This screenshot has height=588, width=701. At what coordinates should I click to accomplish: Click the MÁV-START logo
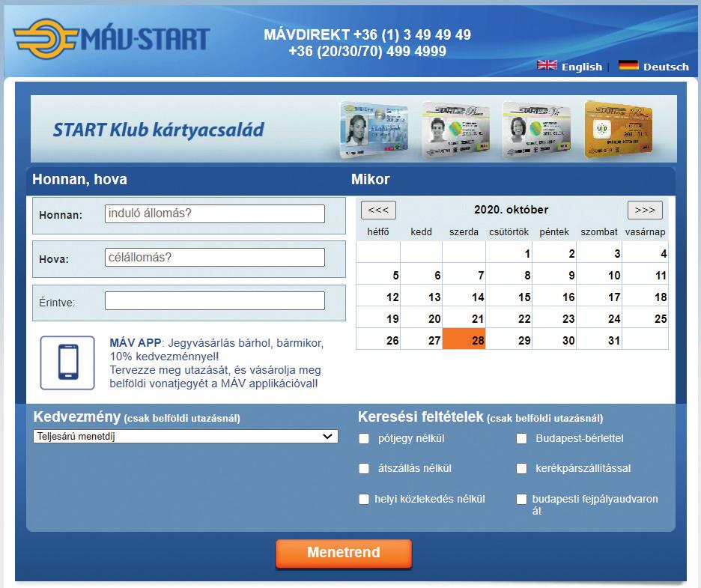click(x=112, y=38)
